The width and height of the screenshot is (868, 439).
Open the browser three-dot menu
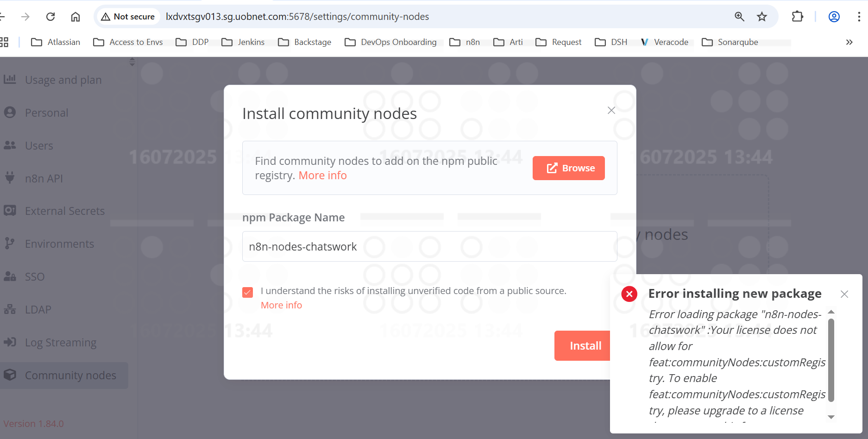pos(859,17)
